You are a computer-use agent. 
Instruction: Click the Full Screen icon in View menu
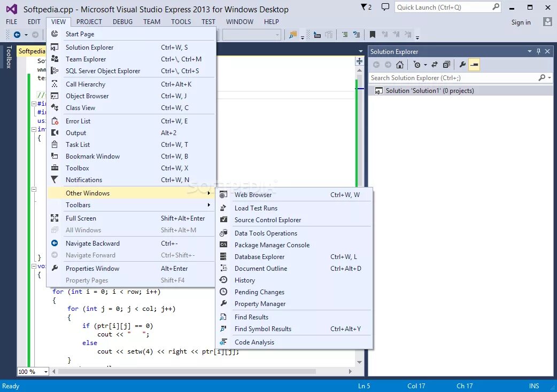(55, 218)
